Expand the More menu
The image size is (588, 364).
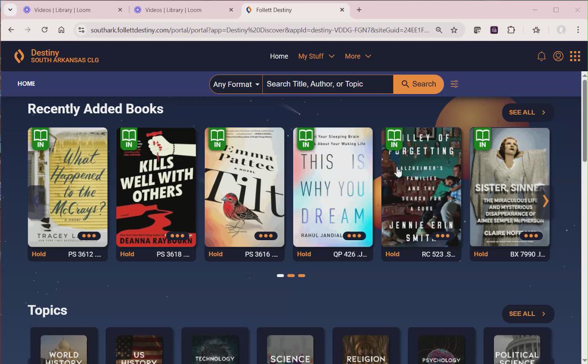(x=358, y=56)
